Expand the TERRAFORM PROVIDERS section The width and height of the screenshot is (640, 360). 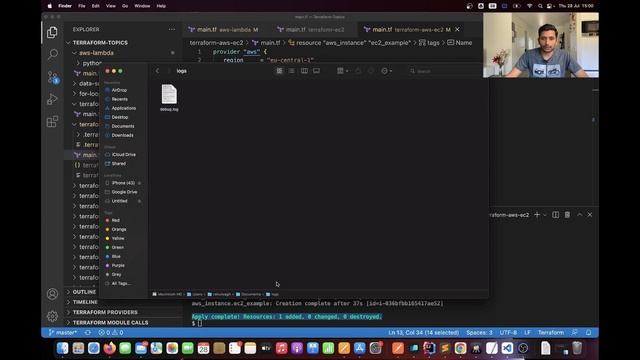(105, 312)
